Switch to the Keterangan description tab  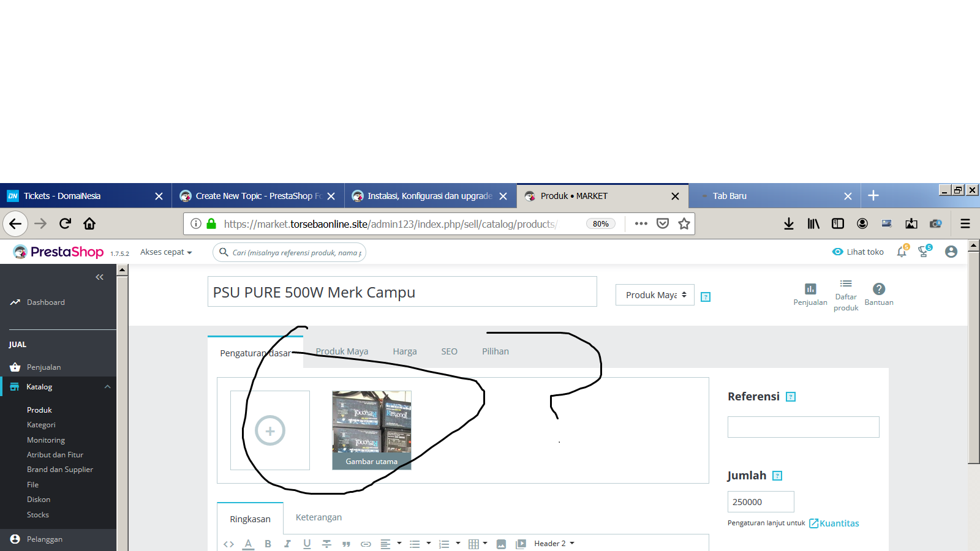(318, 517)
